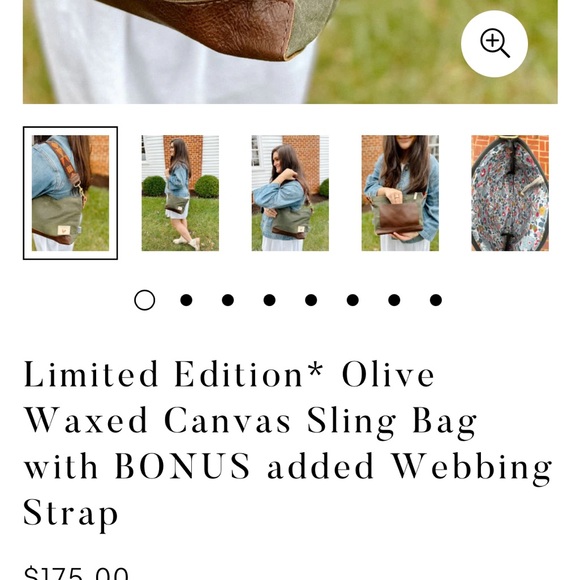Click Waxed Canvas Sling Bag title line

(x=250, y=421)
